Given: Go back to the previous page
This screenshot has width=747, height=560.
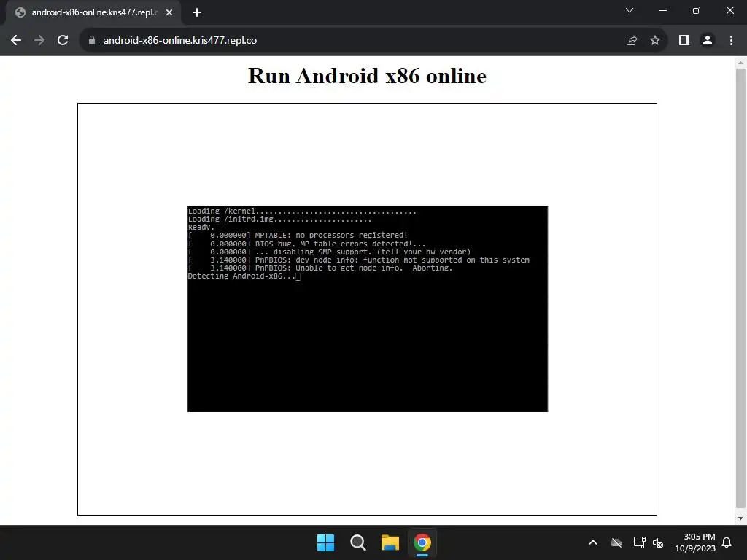Looking at the screenshot, I should tap(16, 41).
